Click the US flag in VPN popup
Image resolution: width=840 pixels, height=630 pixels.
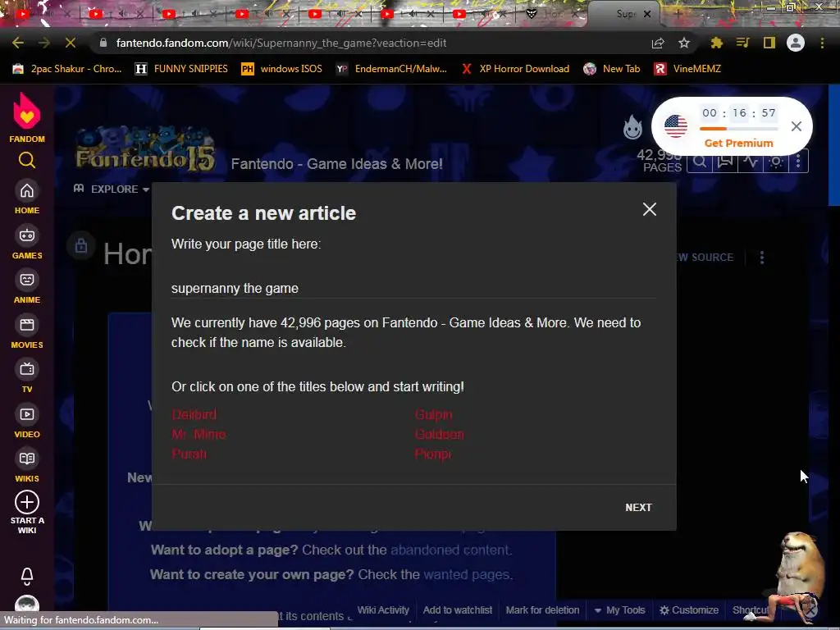point(676,126)
